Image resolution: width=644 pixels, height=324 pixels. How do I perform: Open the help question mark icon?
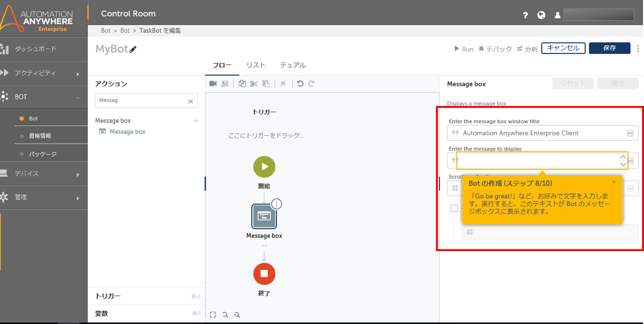pyautogui.click(x=525, y=15)
